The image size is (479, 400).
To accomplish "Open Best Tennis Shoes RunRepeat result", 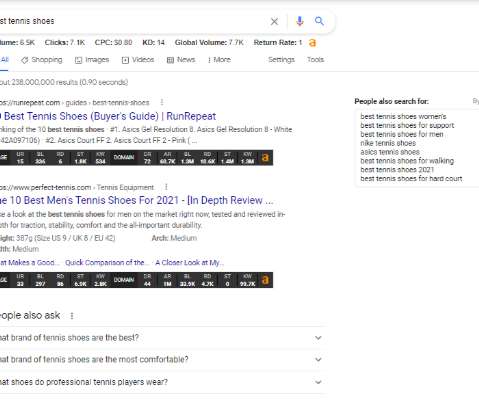I will (x=108, y=116).
